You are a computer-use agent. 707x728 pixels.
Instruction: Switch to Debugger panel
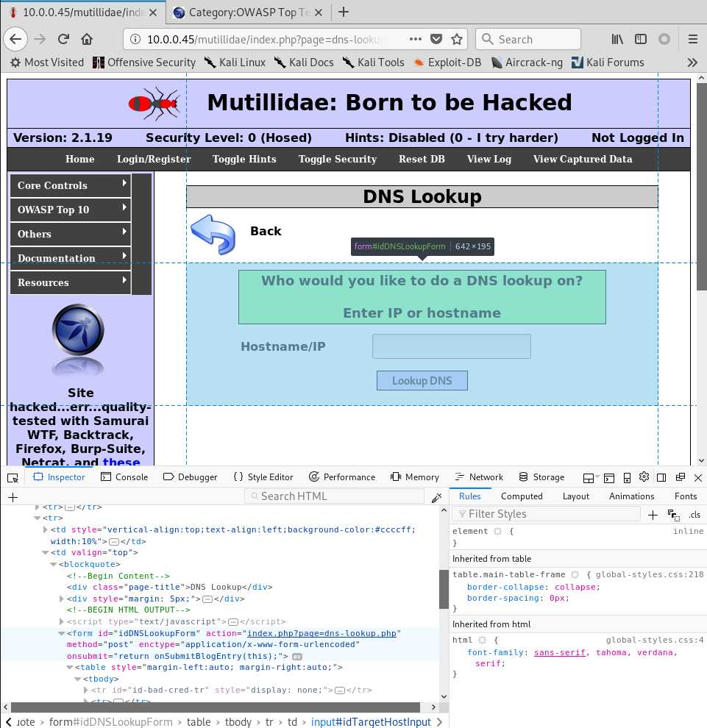[x=191, y=477]
